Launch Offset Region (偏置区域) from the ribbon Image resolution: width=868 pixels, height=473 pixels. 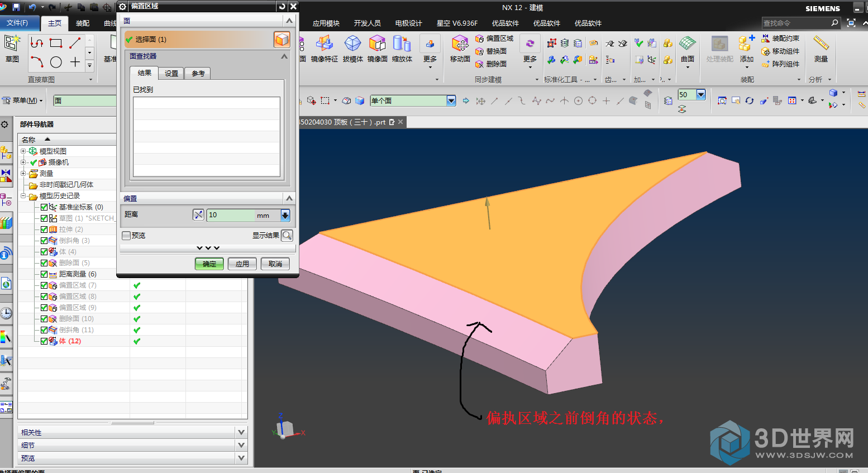[x=494, y=39]
